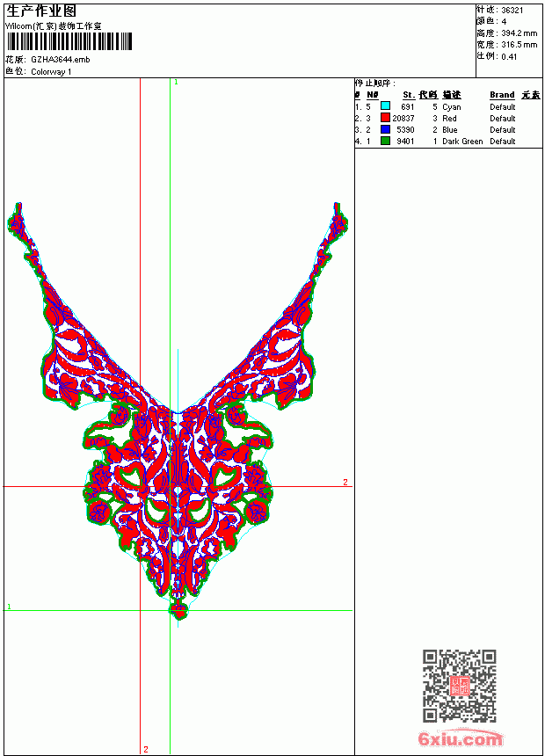The width and height of the screenshot is (545, 756).
Task: Select 'Default' brand in the Dark Green row
Action: tap(503, 142)
